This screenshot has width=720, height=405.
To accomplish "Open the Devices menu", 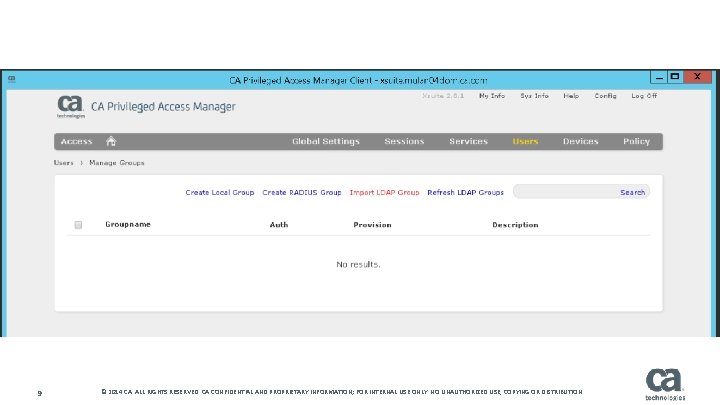I will pos(580,141).
